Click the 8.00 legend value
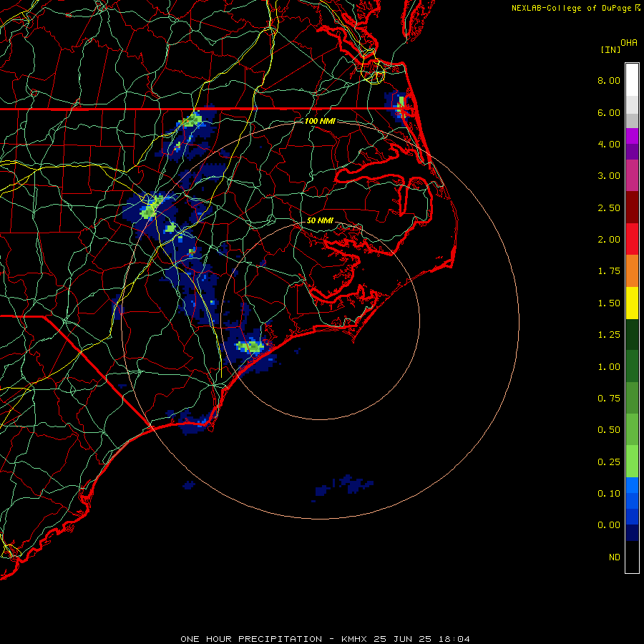This screenshot has width=644, height=644. click(609, 80)
